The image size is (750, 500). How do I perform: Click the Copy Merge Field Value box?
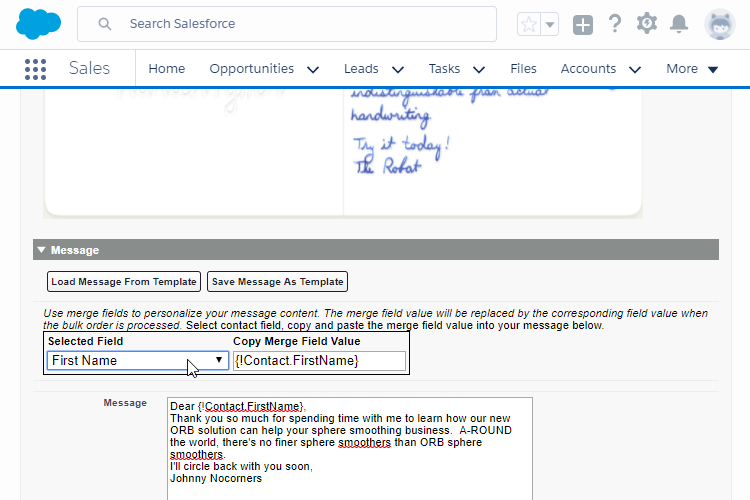click(319, 361)
